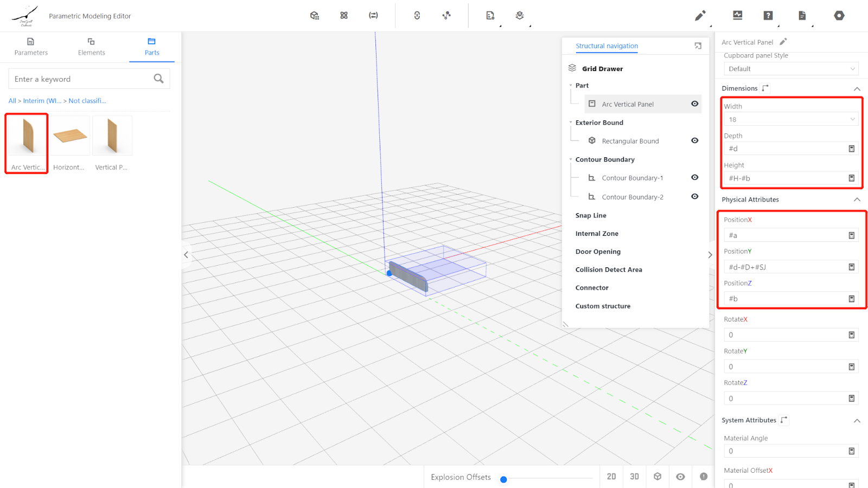Toggle visibility of Contour Boundary-2
This screenshot has height=488, width=868.
tap(694, 196)
